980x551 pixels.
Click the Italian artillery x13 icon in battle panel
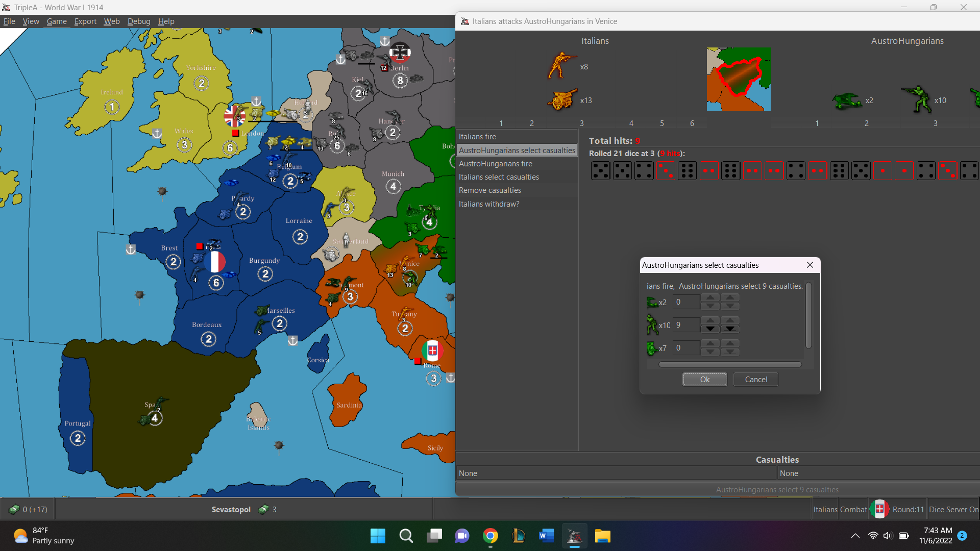click(562, 100)
